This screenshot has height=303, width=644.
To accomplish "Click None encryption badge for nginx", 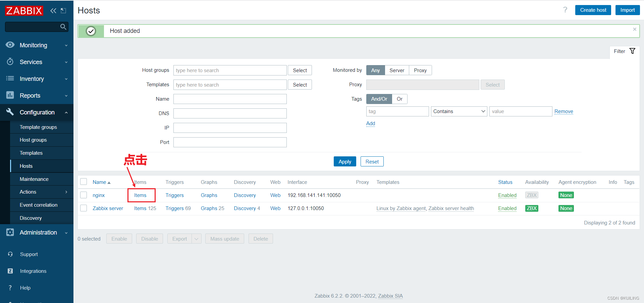I will point(566,195).
